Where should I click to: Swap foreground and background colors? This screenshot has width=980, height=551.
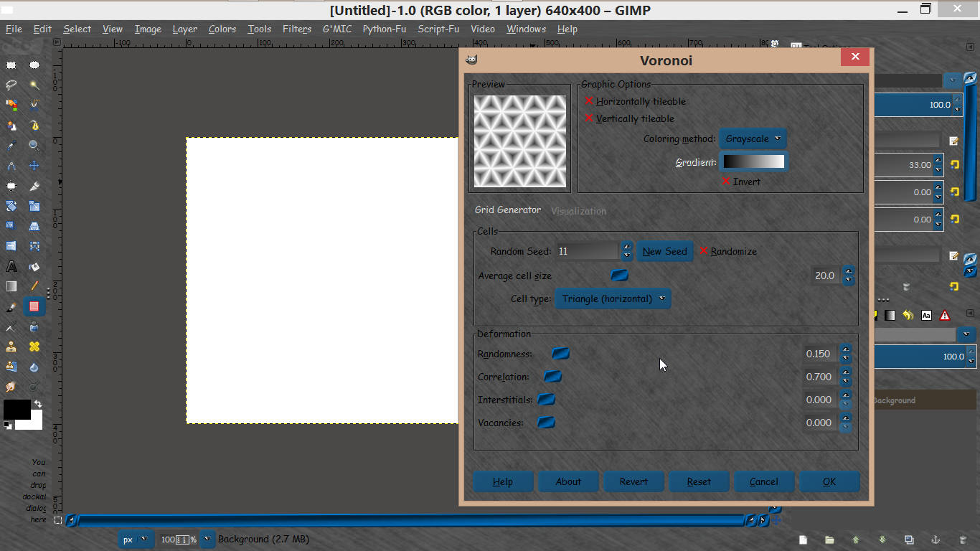38,405
